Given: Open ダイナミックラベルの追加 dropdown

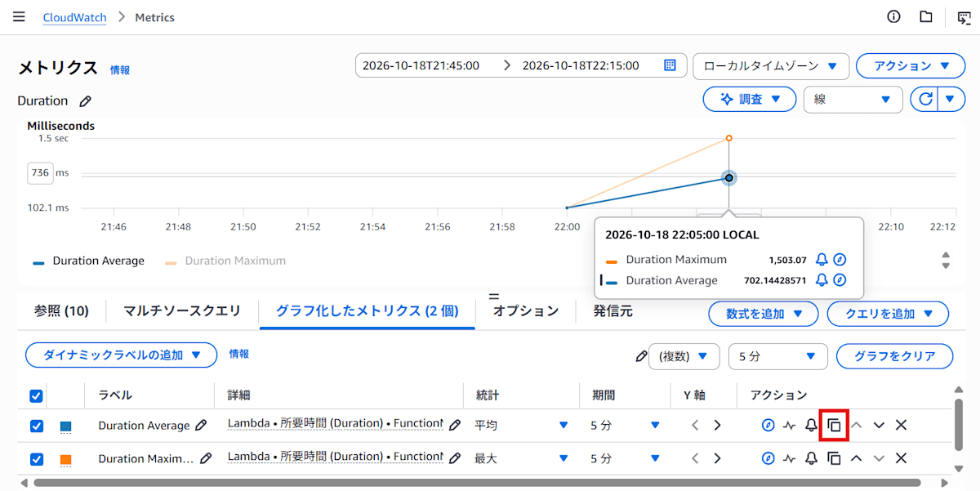Looking at the screenshot, I should pos(121,355).
